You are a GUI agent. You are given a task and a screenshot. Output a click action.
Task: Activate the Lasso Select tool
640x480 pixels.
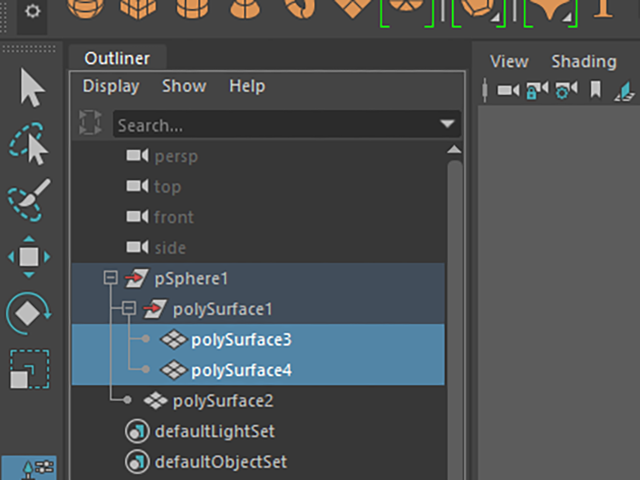[29, 144]
